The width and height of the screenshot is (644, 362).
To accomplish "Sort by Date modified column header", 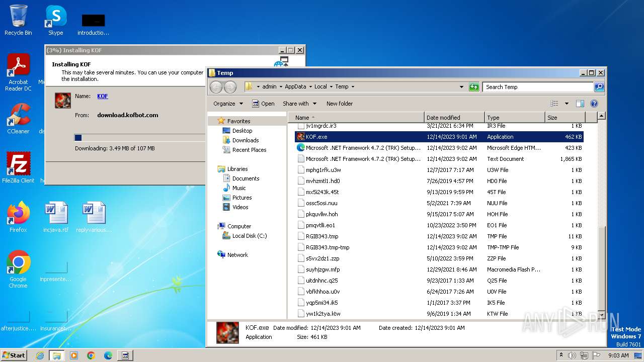I will [x=454, y=117].
